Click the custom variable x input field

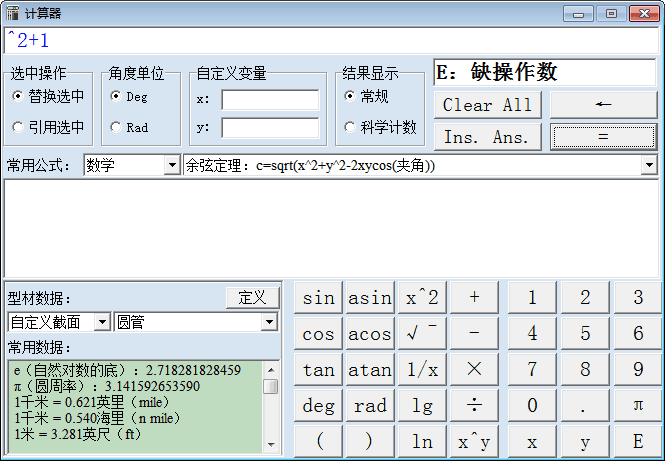269,100
